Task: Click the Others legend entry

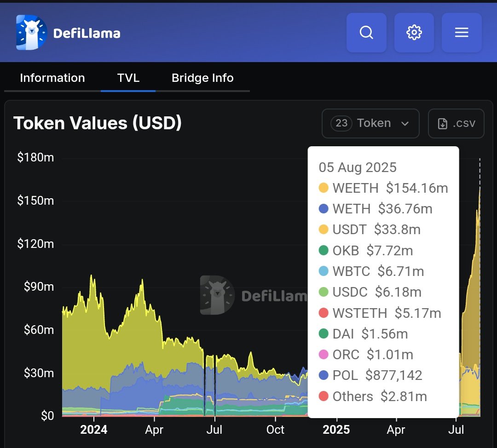Action: point(373,396)
